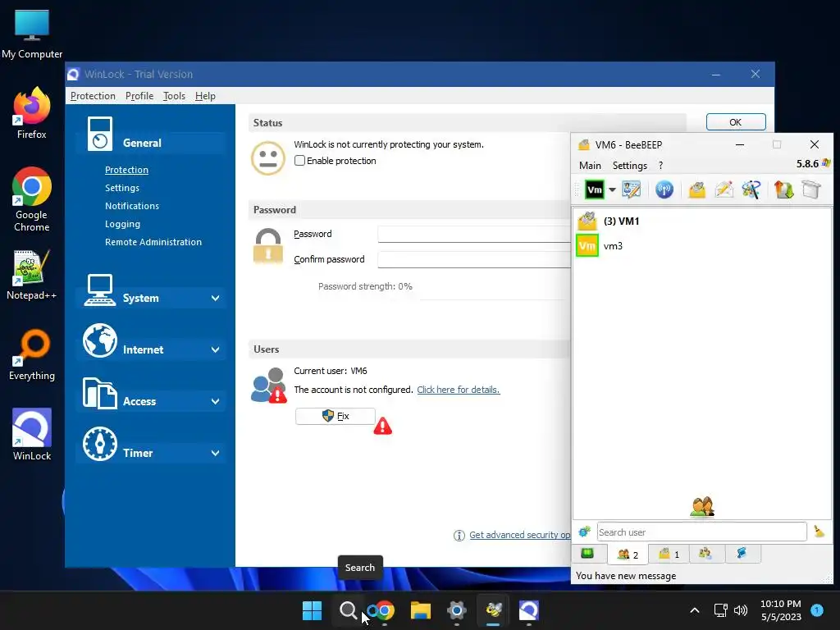This screenshot has width=840, height=630.
Task: Expand the System section chevron
Action: [216, 298]
